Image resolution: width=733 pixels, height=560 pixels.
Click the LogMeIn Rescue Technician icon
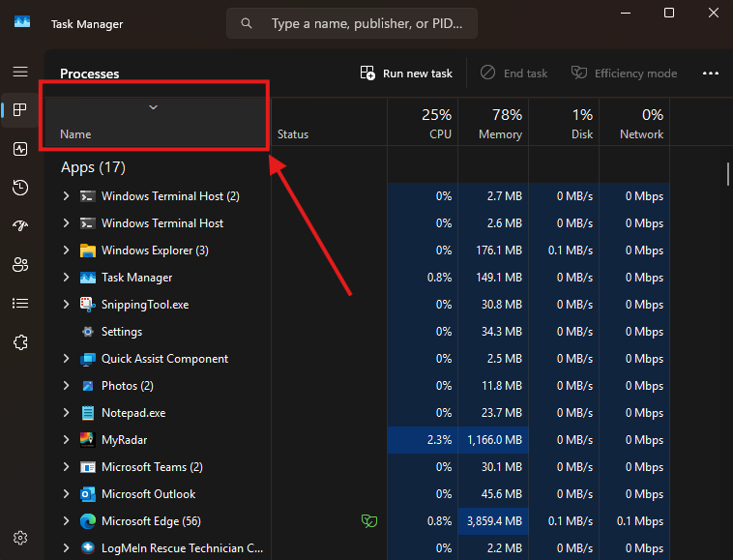coord(87,547)
